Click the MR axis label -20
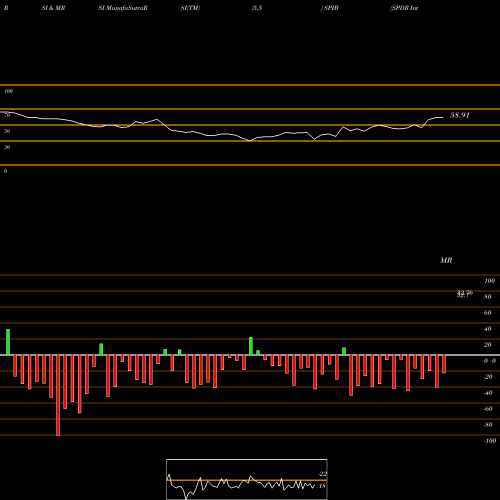Screen dimensions: 500x500 point(488,377)
